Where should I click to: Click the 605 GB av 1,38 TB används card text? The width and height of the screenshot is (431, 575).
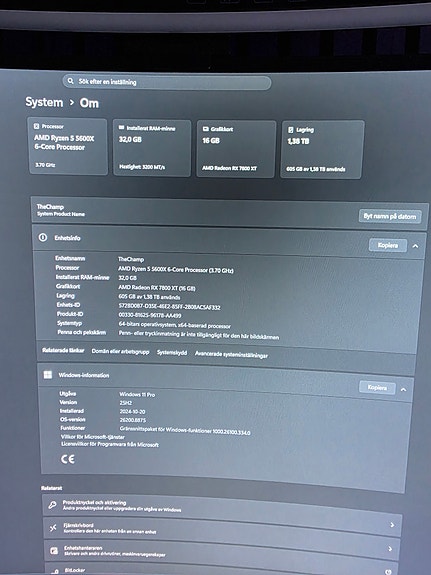pos(316,169)
